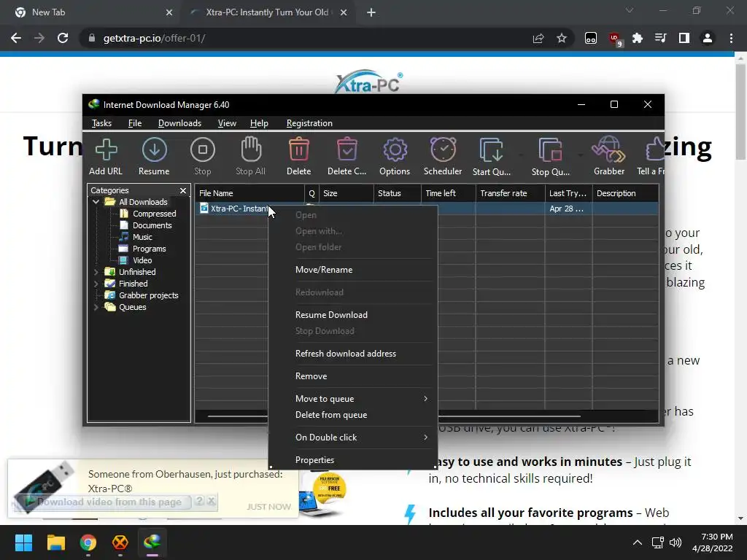Bookmark this page with star icon
The height and width of the screenshot is (560, 747).
click(562, 38)
